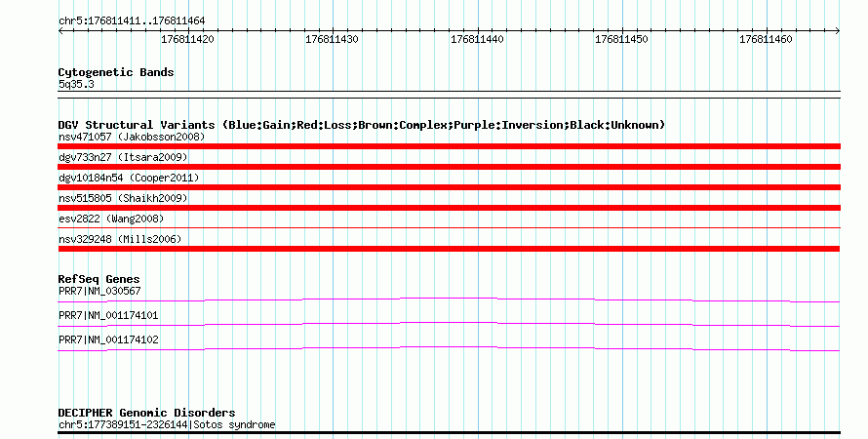Select the red bar below nsv329248
Image resolution: width=868 pixels, height=439 pixels.
click(449, 249)
